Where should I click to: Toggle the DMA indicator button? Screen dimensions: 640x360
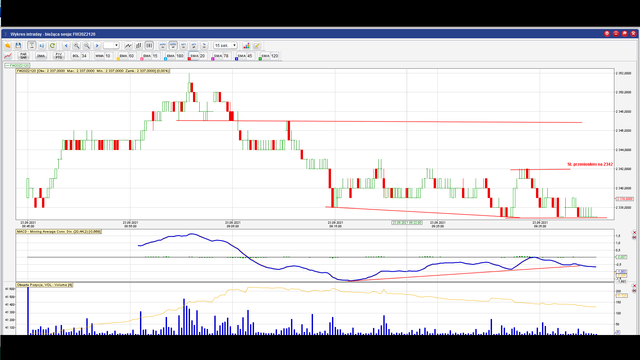(x=41, y=56)
